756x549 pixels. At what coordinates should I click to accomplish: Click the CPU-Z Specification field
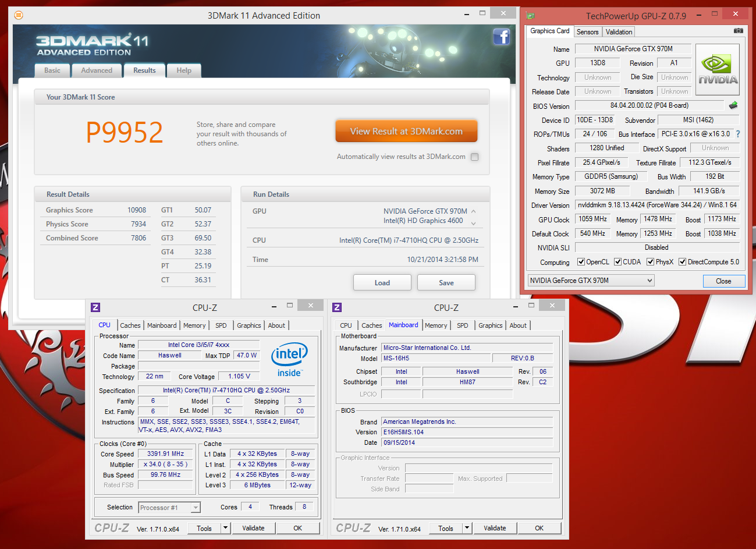(226, 390)
